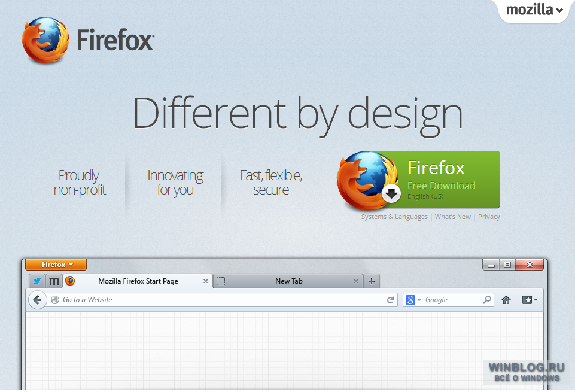Close the New Tab tab
The image size is (575, 392).
pos(355,281)
